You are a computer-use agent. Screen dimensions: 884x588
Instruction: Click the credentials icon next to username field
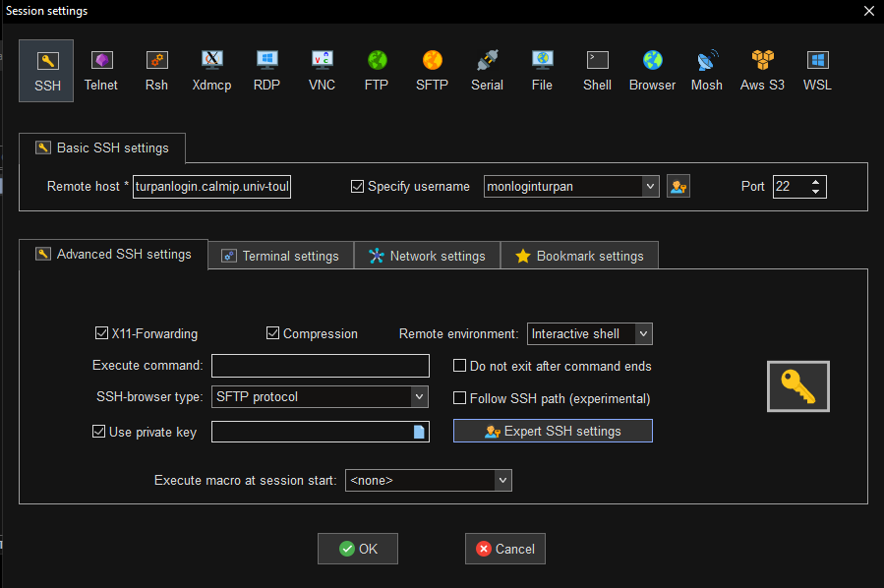pyautogui.click(x=678, y=186)
